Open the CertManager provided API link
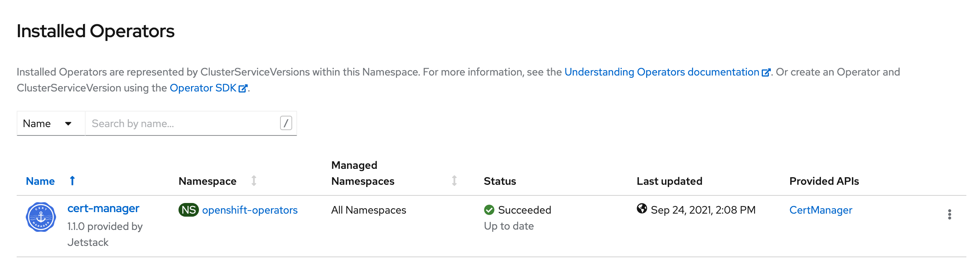980x258 pixels. [x=820, y=210]
